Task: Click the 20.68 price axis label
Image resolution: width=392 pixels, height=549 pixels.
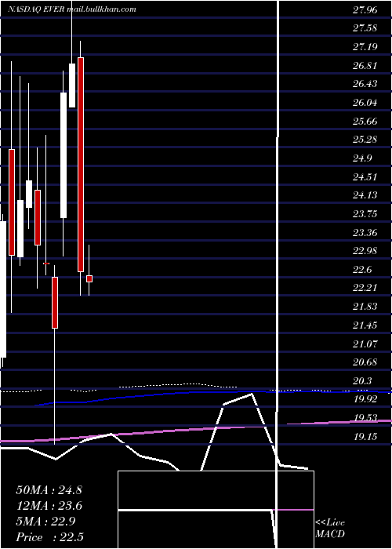Action: 365,362
